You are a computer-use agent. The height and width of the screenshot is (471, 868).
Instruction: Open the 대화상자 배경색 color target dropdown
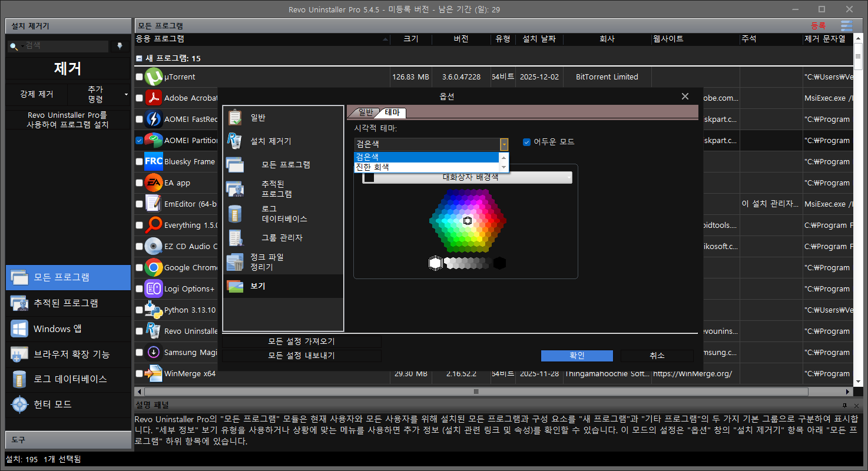[x=467, y=177]
